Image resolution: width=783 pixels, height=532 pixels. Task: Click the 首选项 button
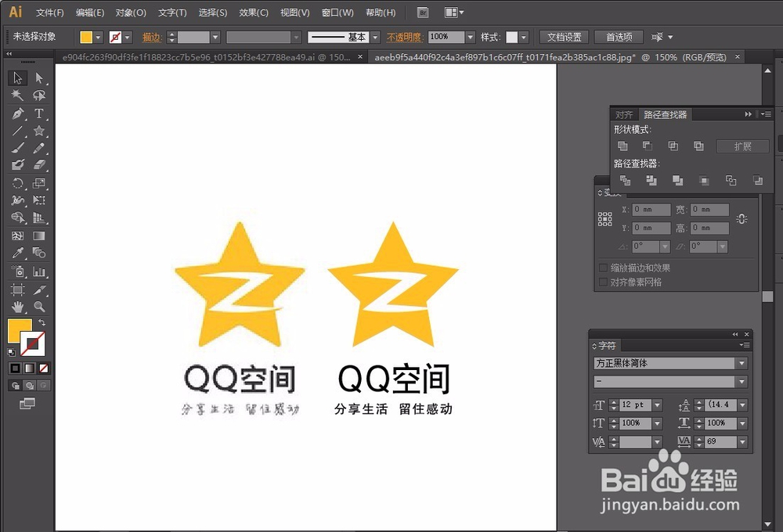pos(619,37)
